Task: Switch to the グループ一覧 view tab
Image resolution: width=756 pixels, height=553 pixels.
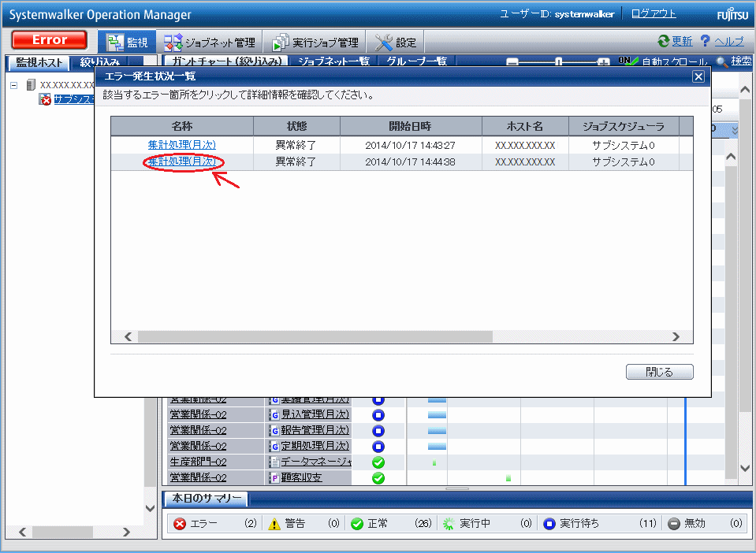Action: pyautogui.click(x=417, y=61)
